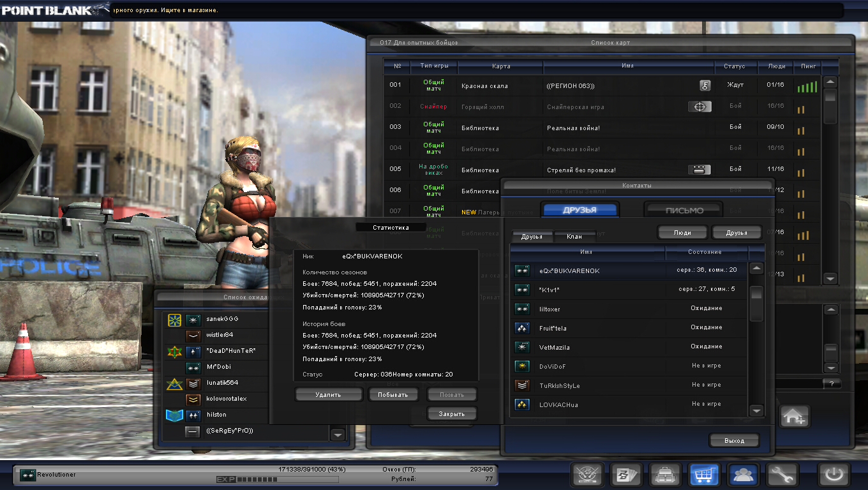The width and height of the screenshot is (868, 490).
Task: Open the inventory backpack icon
Action: tap(664, 475)
